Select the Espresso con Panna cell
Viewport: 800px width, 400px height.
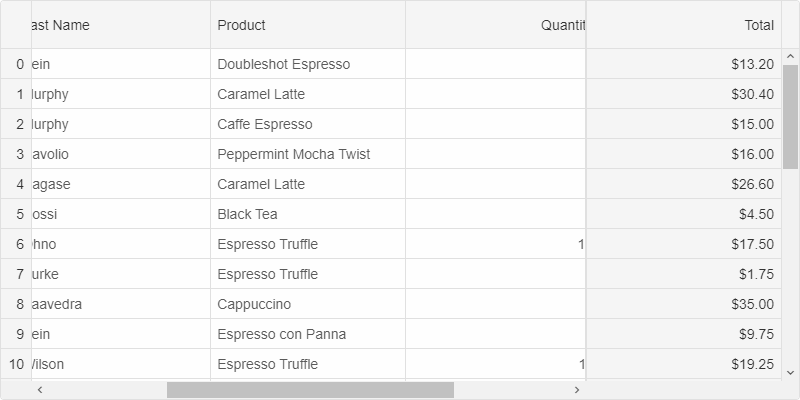(x=308, y=334)
